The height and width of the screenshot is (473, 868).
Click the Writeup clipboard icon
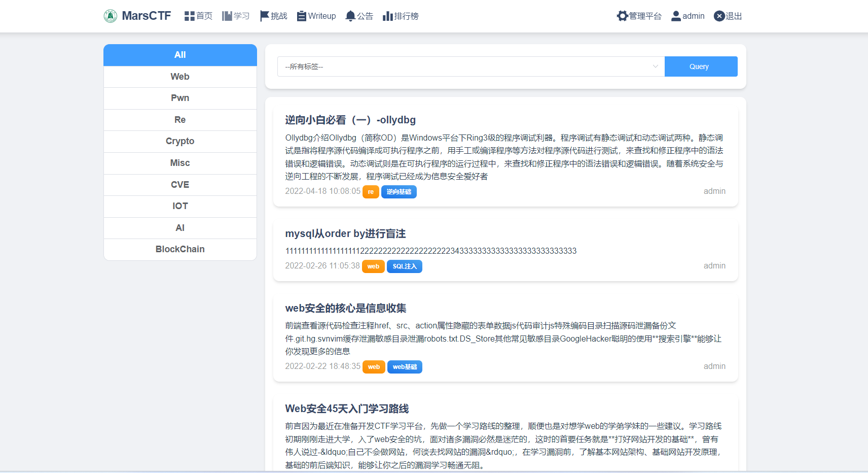click(302, 16)
